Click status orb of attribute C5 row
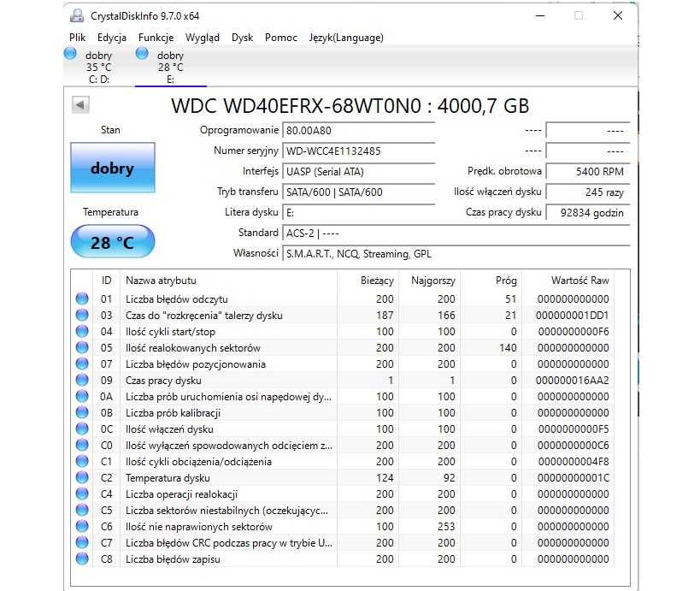Image resolution: width=700 pixels, height=591 pixels. 82,510
